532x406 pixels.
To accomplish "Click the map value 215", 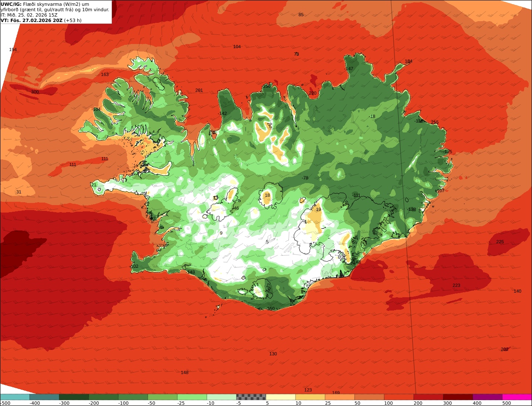I will click(x=435, y=122).
